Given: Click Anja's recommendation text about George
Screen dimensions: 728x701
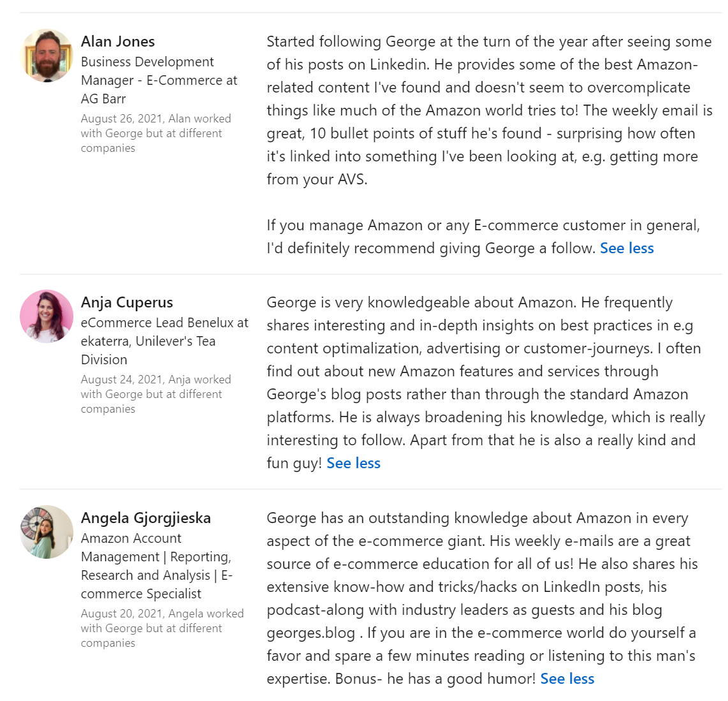Looking at the screenshot, I should [x=484, y=383].
